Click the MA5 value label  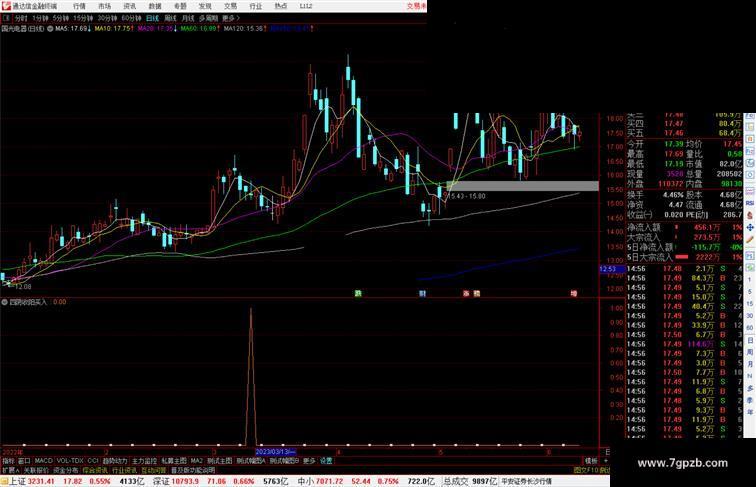(72, 29)
